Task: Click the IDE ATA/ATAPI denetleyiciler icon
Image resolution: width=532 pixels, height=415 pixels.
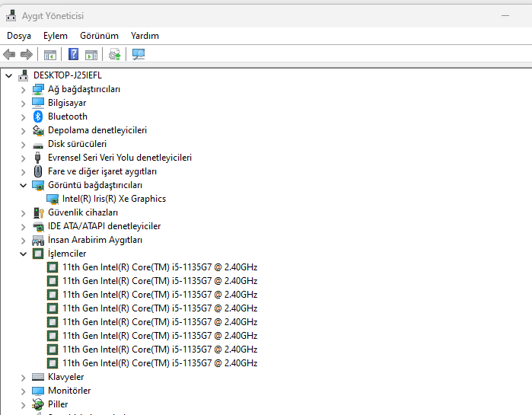Action: pos(37,226)
